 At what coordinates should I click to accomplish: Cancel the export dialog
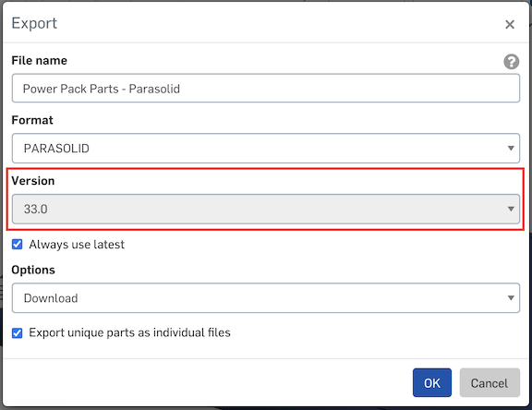tap(490, 383)
